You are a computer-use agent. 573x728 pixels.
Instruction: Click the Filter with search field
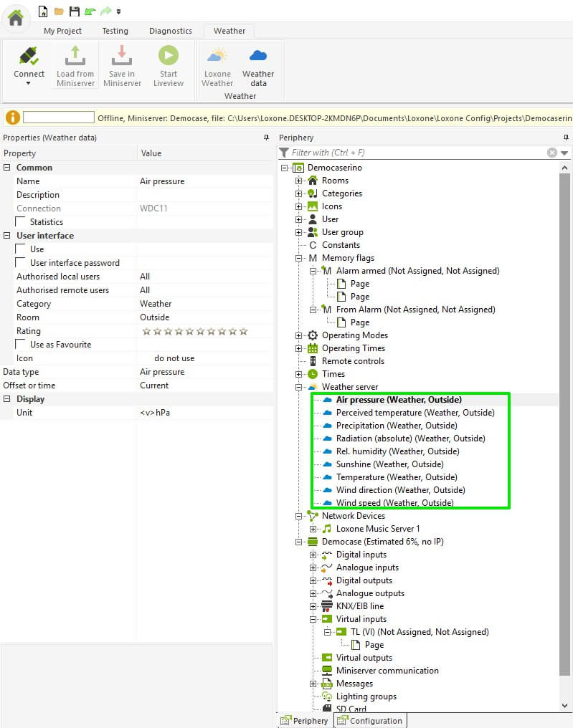416,153
